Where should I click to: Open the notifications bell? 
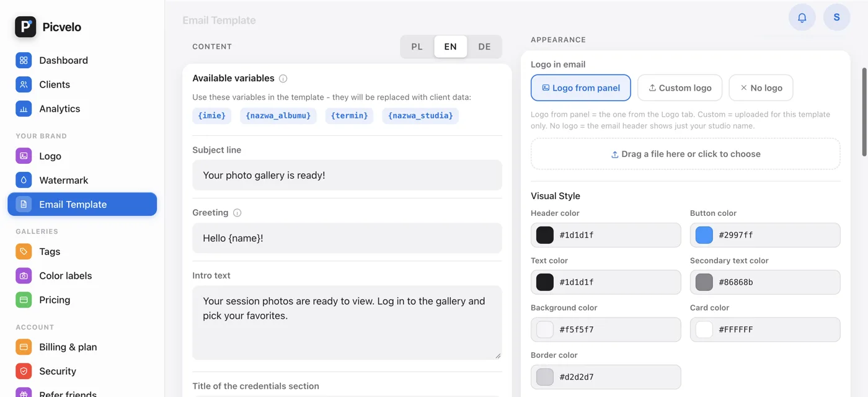(802, 17)
